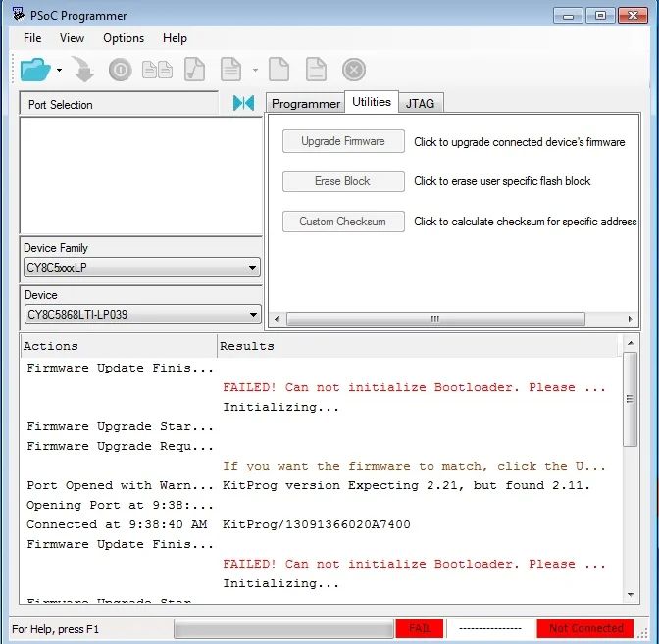Toggle the Power round toolbar icon
659x644 pixels.
(121, 70)
